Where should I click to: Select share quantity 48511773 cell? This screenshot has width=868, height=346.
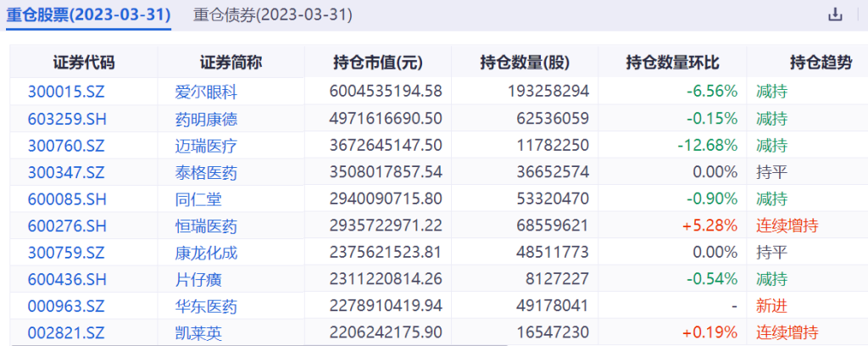(553, 253)
